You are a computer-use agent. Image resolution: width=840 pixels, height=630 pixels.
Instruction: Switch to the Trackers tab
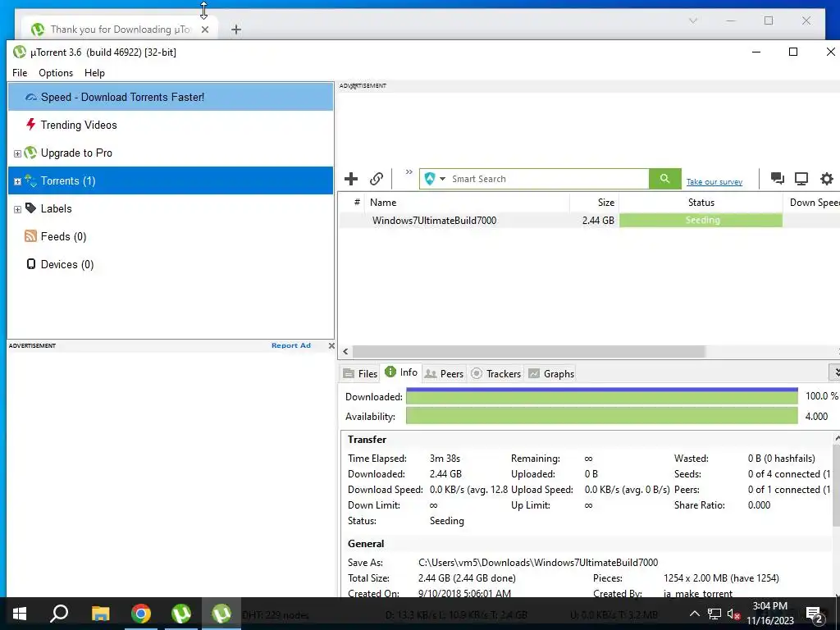[496, 373]
